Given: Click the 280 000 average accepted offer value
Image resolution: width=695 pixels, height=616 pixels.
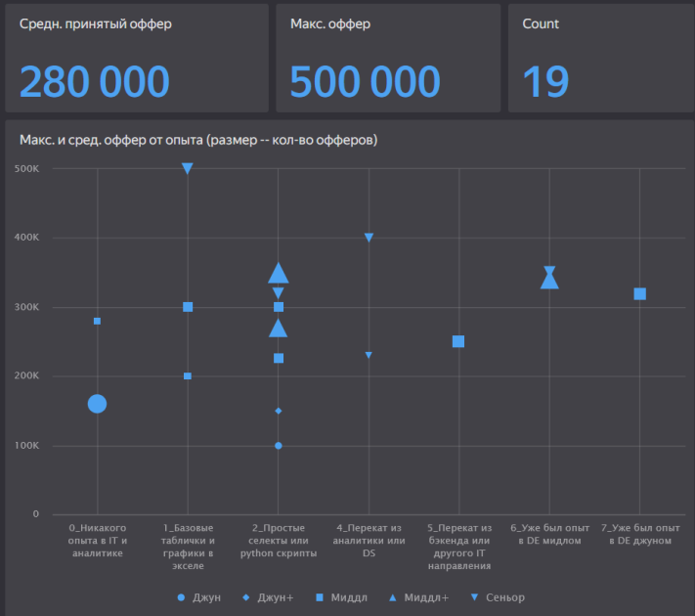Looking at the screenshot, I should (95, 81).
